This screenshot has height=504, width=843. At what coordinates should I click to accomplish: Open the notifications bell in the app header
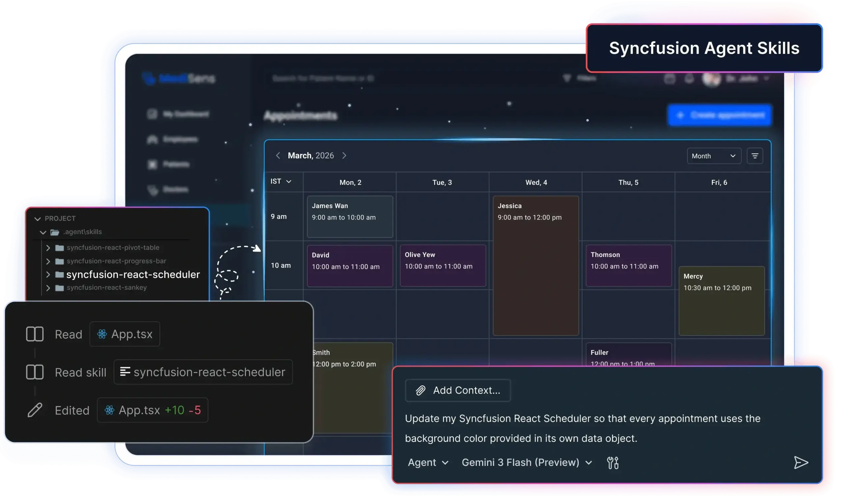coord(689,78)
